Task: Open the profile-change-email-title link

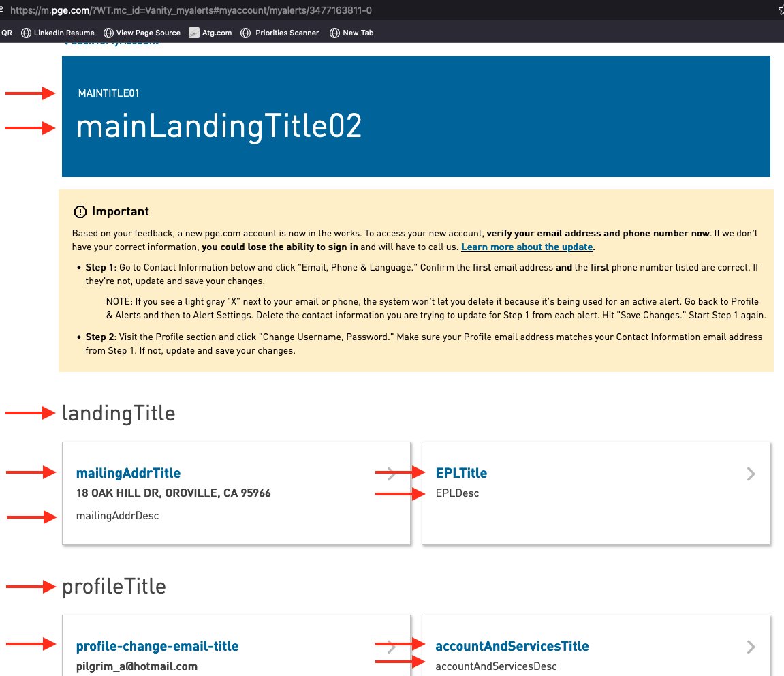Action: (x=157, y=646)
